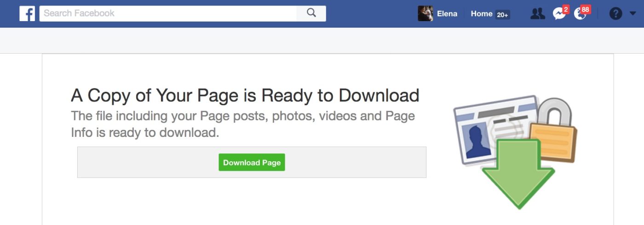Click the Facebook logo icon

pyautogui.click(x=27, y=14)
